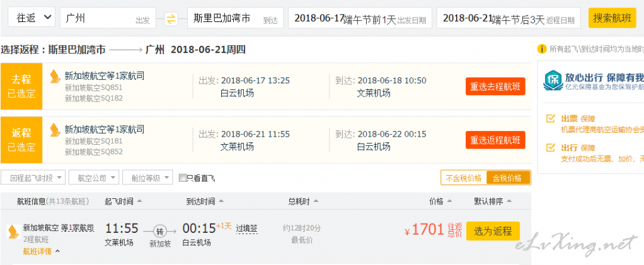Screen dimensions: 644x265
Task: Sort flights by 起飞时间 column
Action: click(x=124, y=201)
